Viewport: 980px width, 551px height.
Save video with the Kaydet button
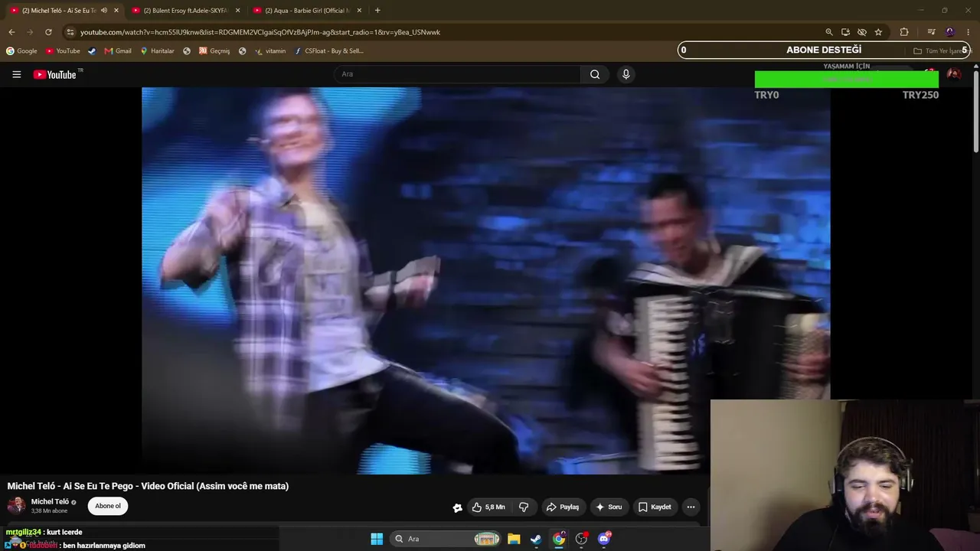coord(655,507)
